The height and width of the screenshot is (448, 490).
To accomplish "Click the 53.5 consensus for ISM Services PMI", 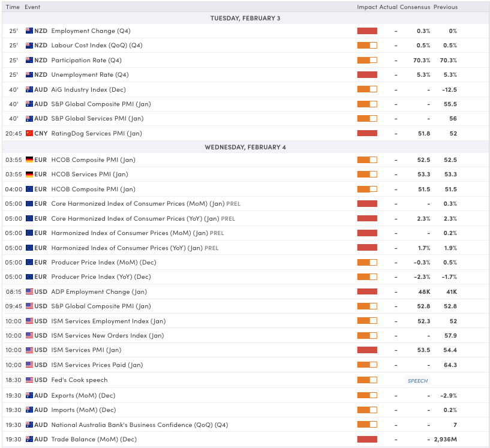I will [424, 350].
